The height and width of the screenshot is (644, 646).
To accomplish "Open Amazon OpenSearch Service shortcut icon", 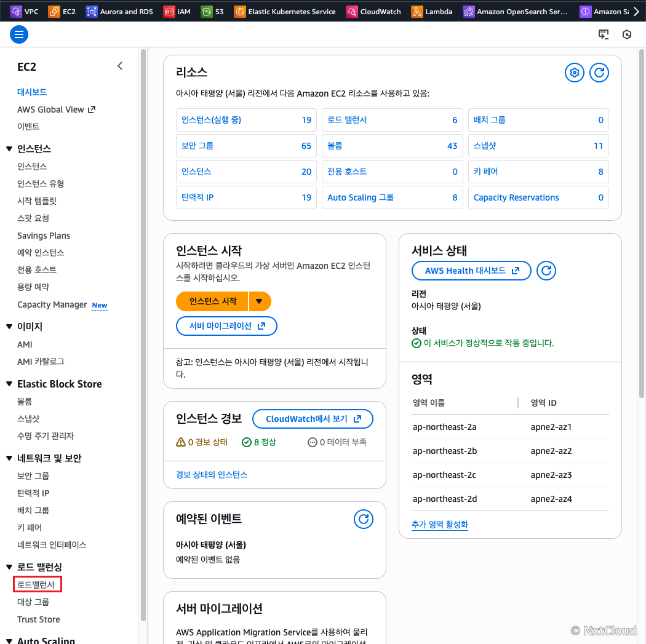I will coord(468,12).
